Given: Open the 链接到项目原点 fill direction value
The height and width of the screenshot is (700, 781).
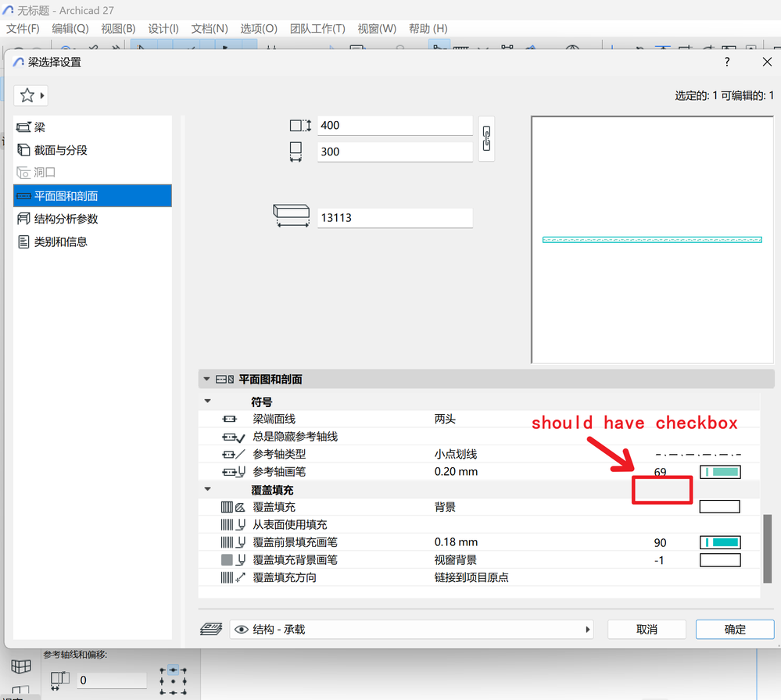Looking at the screenshot, I should [471, 577].
